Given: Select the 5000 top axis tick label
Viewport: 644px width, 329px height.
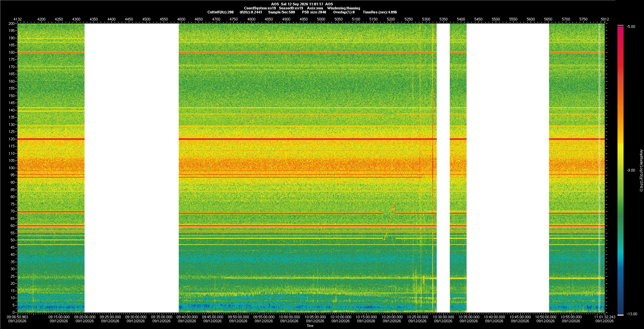Looking at the screenshot, I should [x=321, y=19].
